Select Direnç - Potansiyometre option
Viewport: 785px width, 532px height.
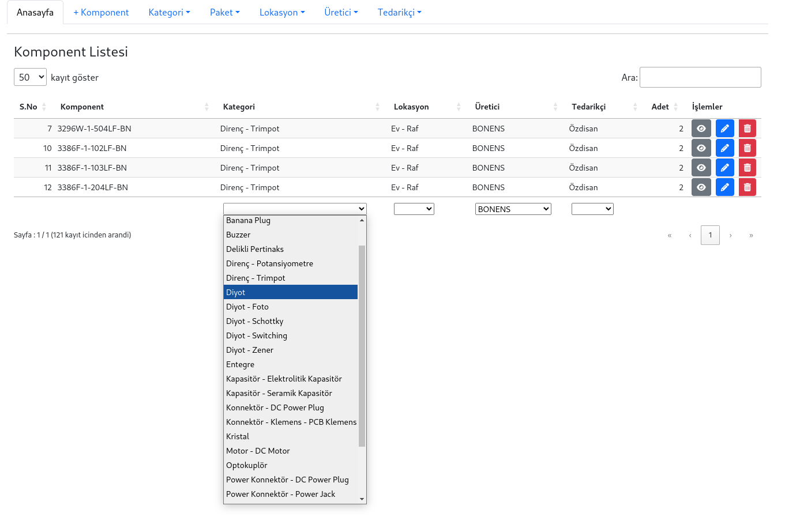pyautogui.click(x=291, y=263)
